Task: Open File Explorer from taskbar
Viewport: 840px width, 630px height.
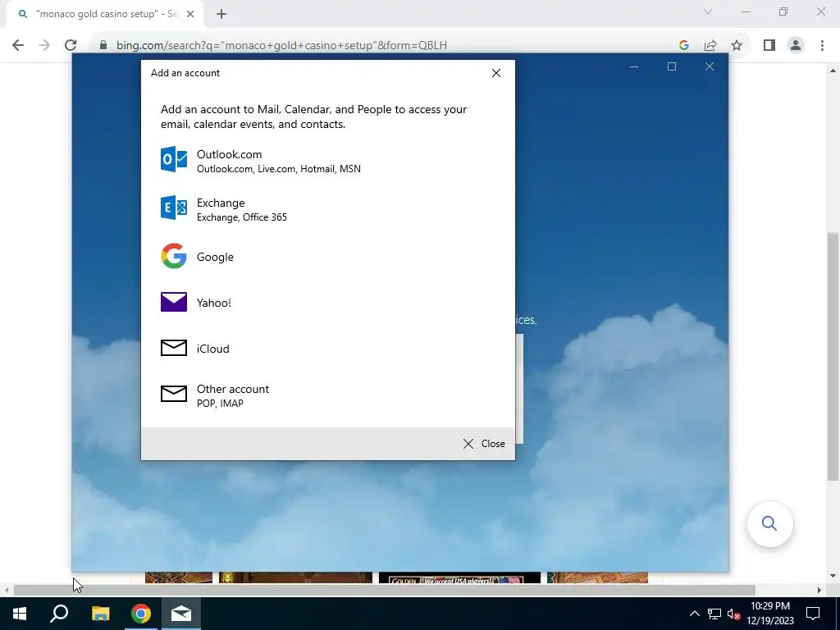Action: pyautogui.click(x=100, y=614)
